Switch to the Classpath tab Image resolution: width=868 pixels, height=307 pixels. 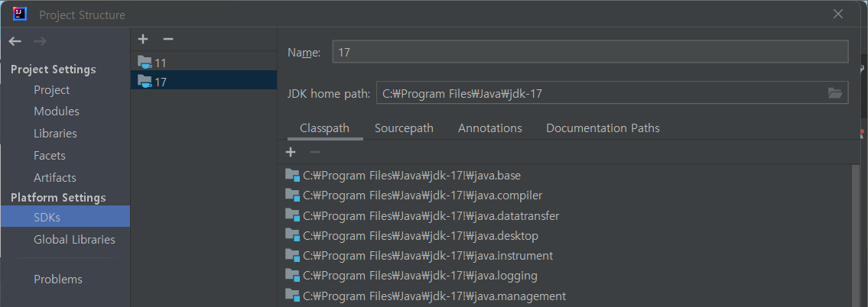tap(324, 128)
